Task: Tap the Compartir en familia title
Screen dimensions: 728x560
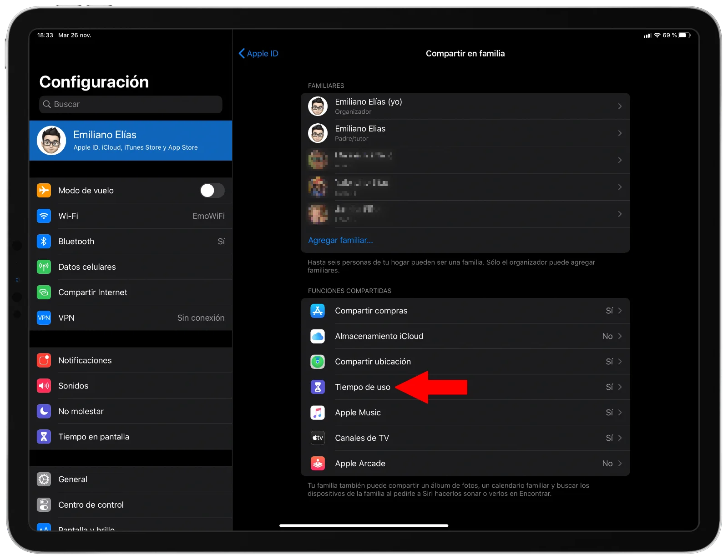Action: pyautogui.click(x=465, y=53)
